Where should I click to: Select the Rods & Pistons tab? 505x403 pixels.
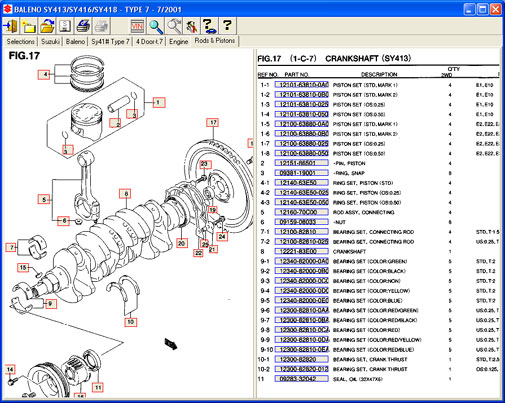point(215,41)
